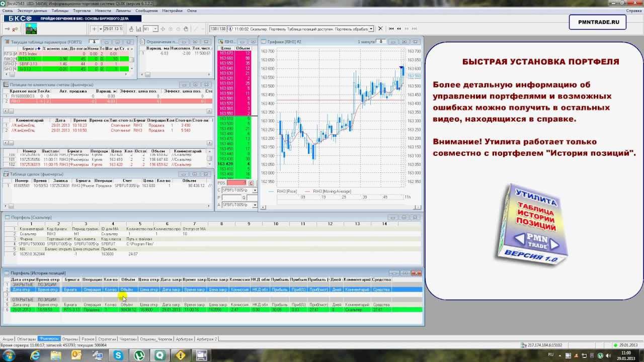Click the QUIK icon on the taskbar
This screenshot has height=362, width=644.
(x=160, y=355)
